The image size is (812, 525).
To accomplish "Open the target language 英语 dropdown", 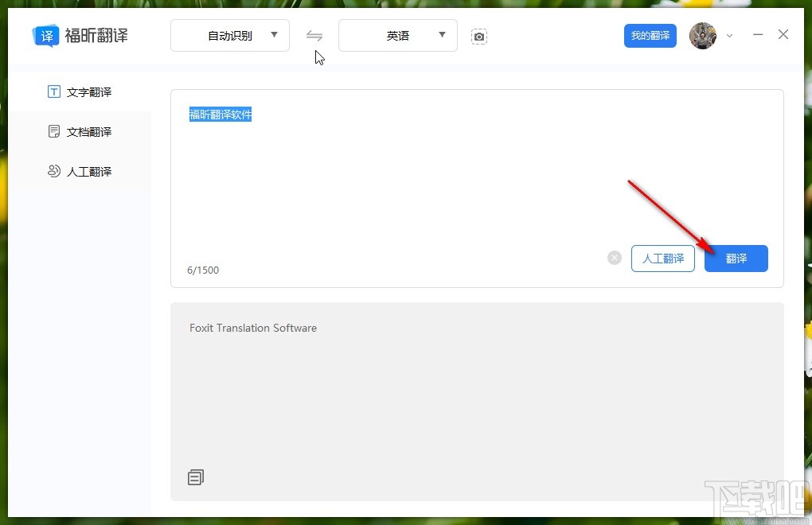I will [398, 35].
